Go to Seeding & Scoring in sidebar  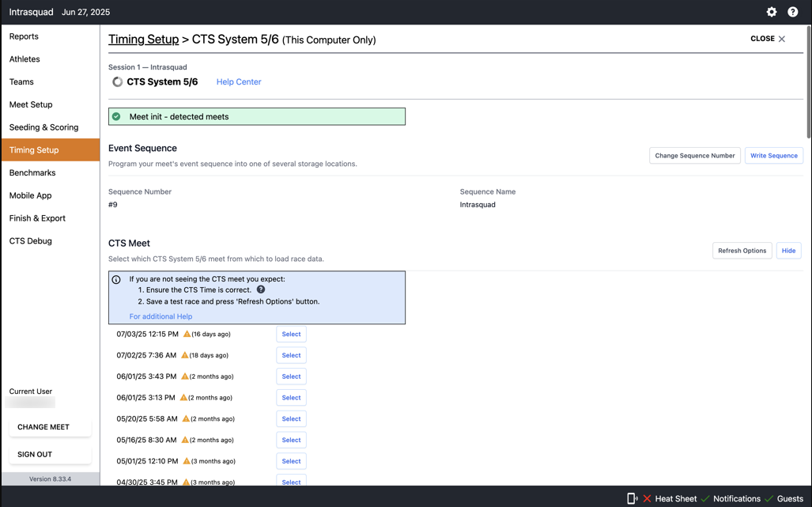43,127
